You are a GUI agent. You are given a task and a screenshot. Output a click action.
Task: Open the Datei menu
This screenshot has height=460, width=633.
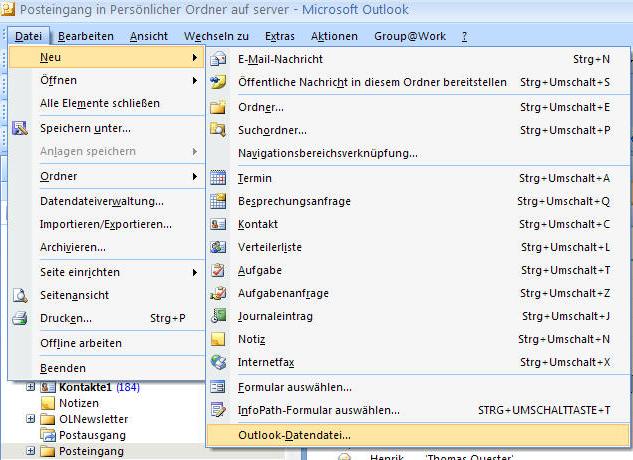click(28, 36)
